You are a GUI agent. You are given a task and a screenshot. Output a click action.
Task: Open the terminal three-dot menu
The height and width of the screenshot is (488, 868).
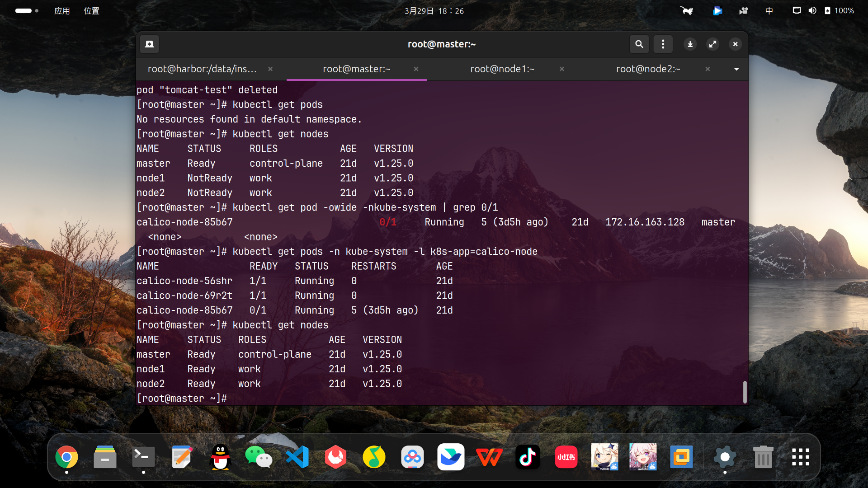pos(663,44)
